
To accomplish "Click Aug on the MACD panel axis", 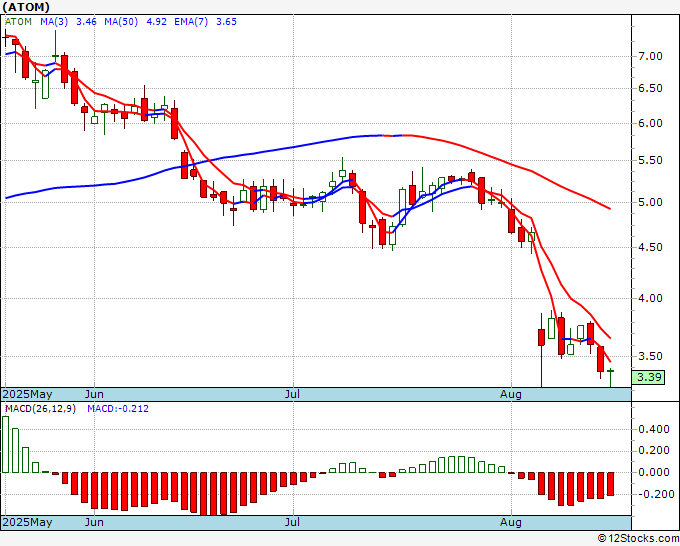I will point(510,522).
